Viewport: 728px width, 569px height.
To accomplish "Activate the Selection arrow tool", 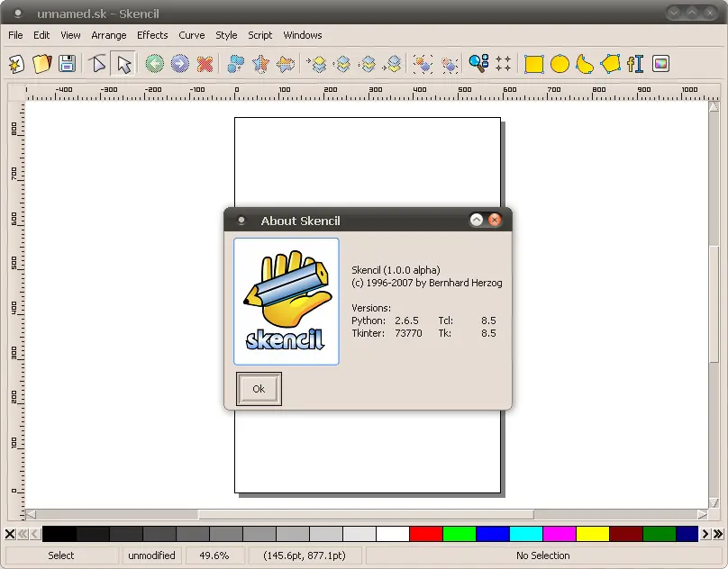I will coord(123,64).
